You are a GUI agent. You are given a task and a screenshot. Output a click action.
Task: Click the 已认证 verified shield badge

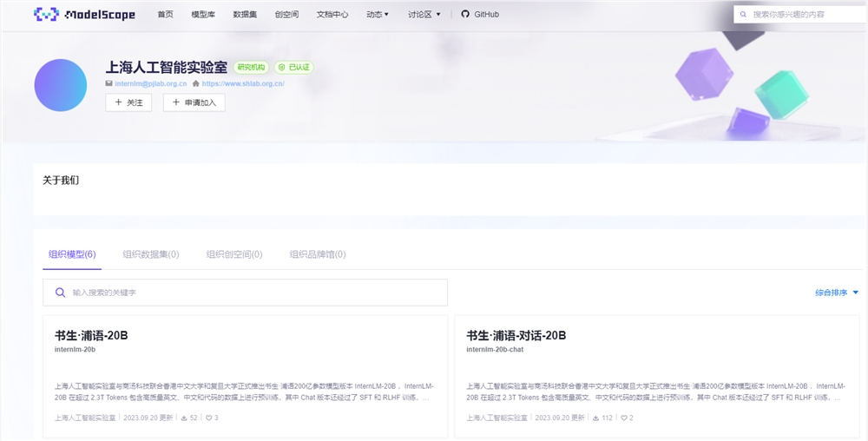click(294, 68)
